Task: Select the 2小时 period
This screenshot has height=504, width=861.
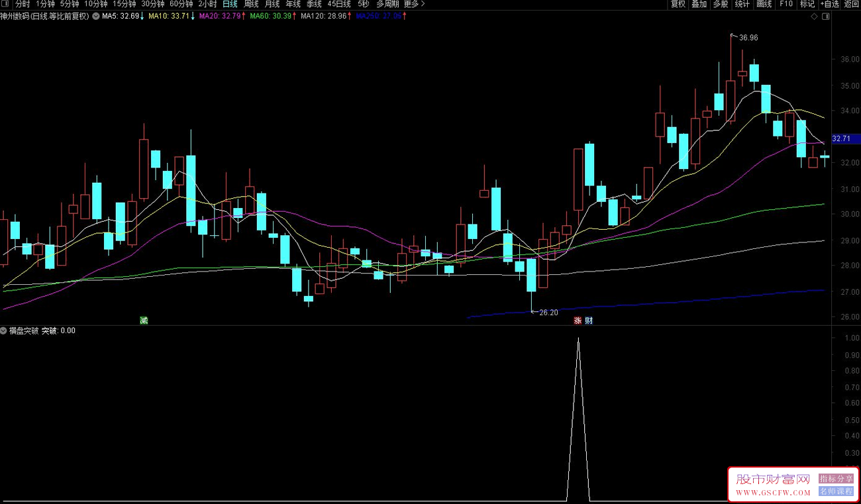Action: click(x=207, y=4)
